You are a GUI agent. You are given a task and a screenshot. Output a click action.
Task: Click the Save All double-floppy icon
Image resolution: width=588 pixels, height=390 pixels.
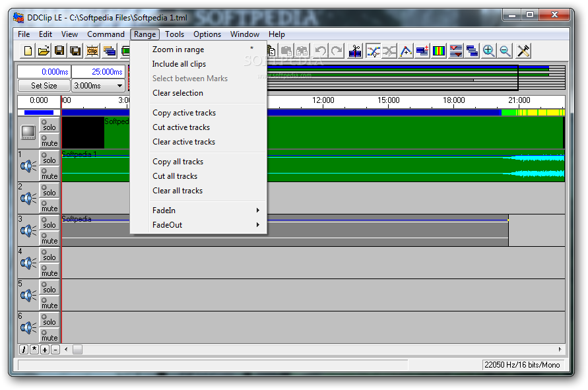(x=76, y=51)
